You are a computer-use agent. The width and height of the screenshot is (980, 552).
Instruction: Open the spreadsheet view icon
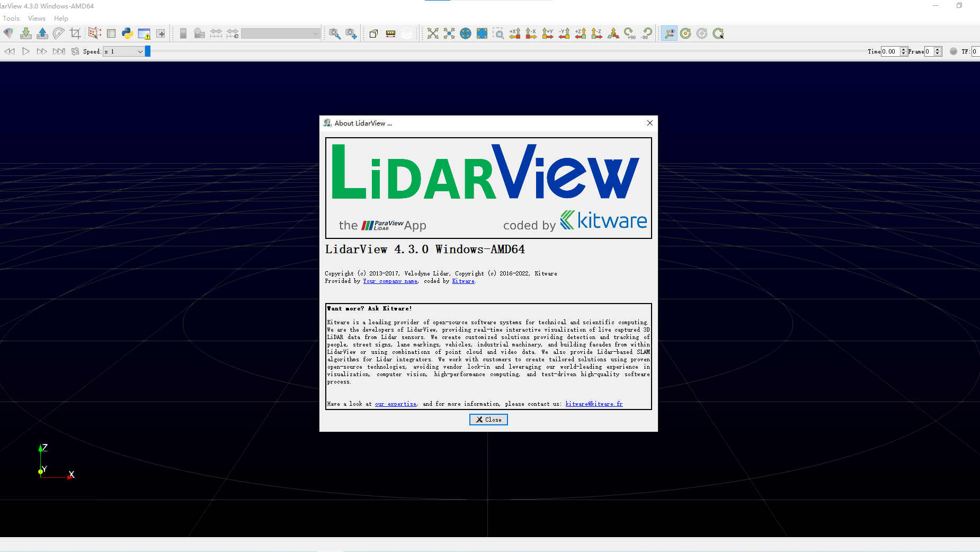pos(111,33)
